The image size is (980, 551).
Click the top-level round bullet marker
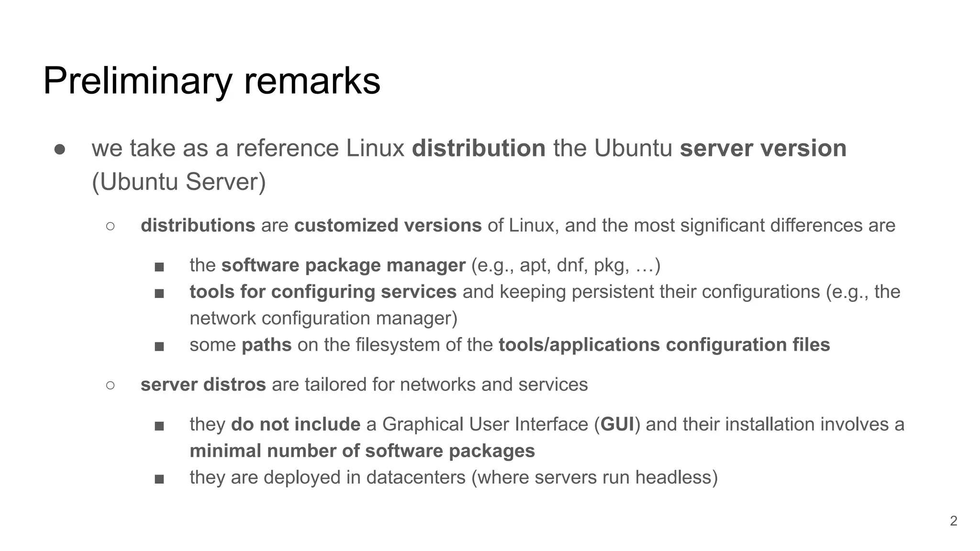click(x=60, y=149)
